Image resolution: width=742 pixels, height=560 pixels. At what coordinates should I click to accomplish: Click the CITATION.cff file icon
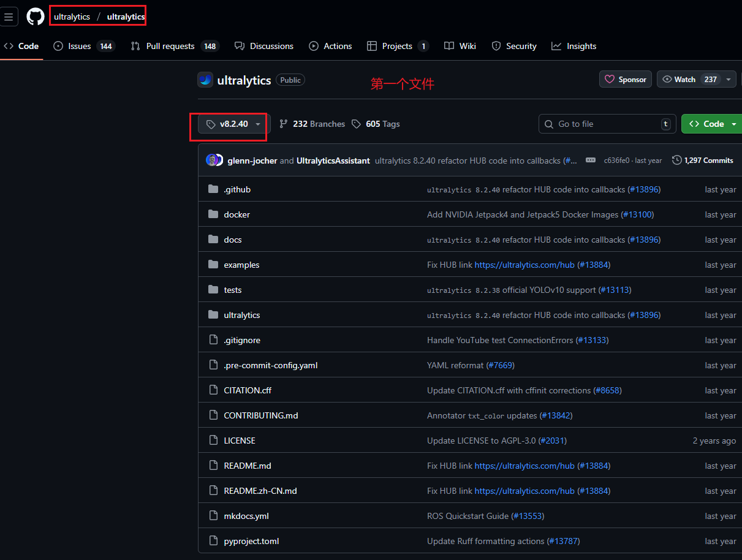coord(213,390)
